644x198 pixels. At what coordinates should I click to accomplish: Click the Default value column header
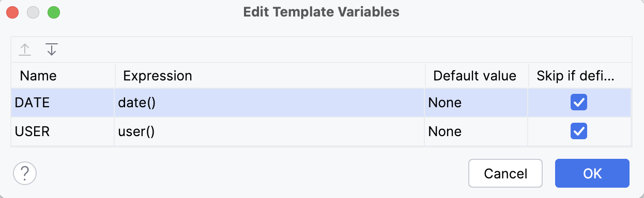477,76
